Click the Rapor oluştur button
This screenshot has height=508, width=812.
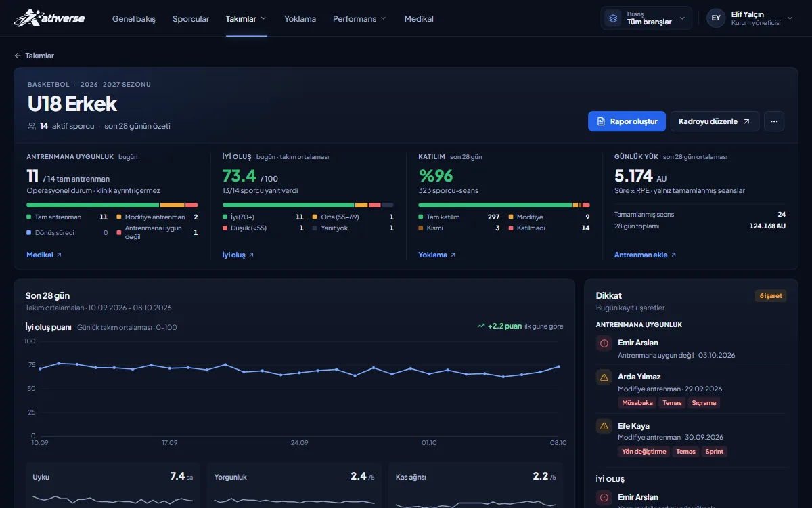pyautogui.click(x=627, y=121)
